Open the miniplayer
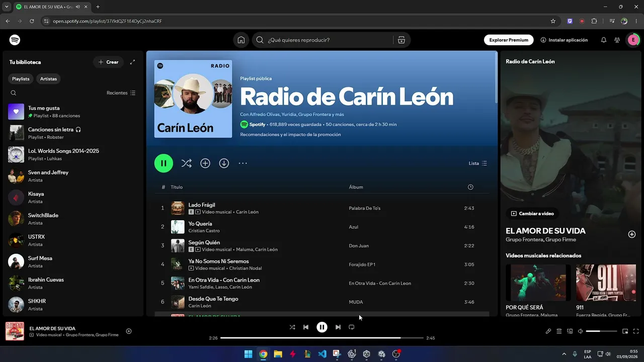 tap(625, 331)
